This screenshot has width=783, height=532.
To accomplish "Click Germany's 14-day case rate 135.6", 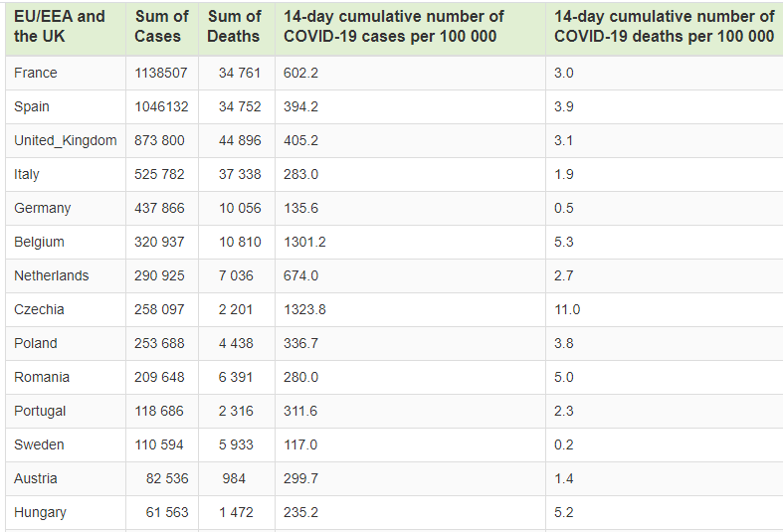I will coord(300,208).
